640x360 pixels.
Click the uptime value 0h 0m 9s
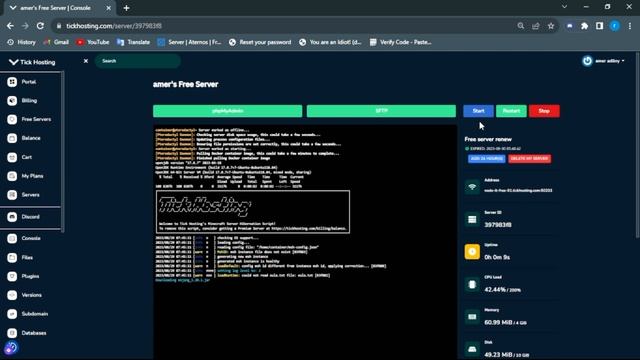pyautogui.click(x=497, y=257)
